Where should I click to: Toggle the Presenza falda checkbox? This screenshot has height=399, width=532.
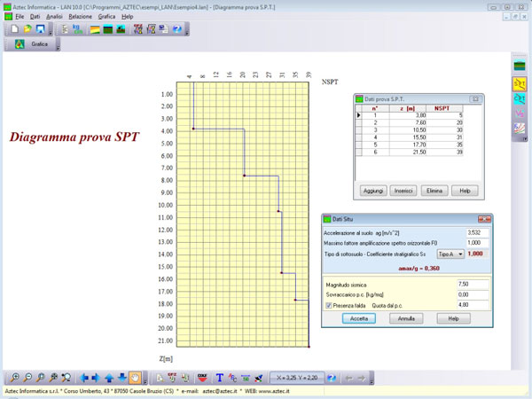coord(328,305)
